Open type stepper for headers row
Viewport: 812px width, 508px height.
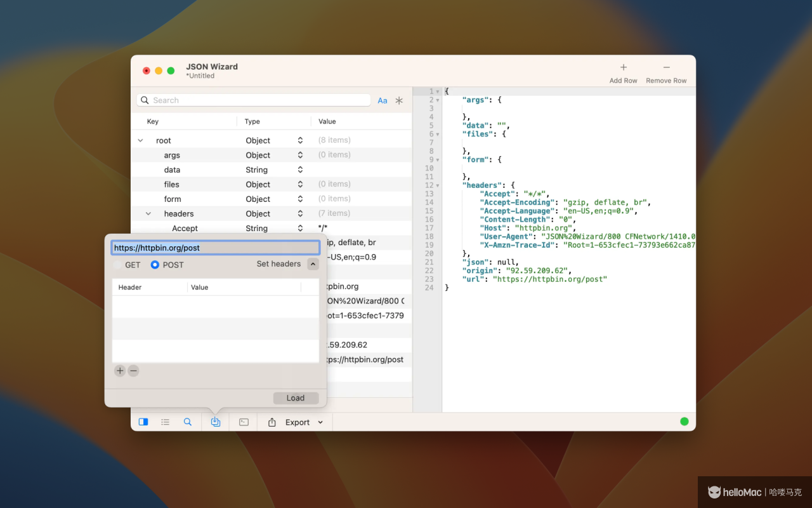(x=300, y=213)
